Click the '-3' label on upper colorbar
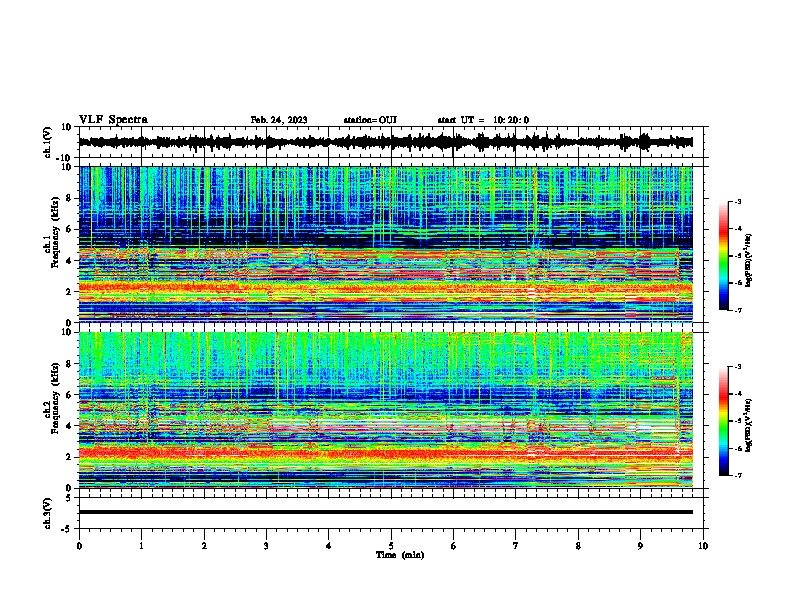792x612 pixels. pyautogui.click(x=738, y=202)
